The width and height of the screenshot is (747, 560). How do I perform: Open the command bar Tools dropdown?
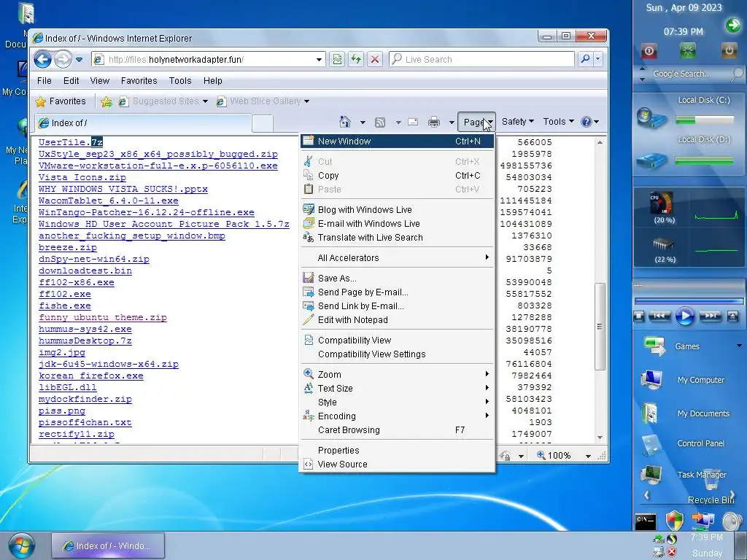[558, 122]
